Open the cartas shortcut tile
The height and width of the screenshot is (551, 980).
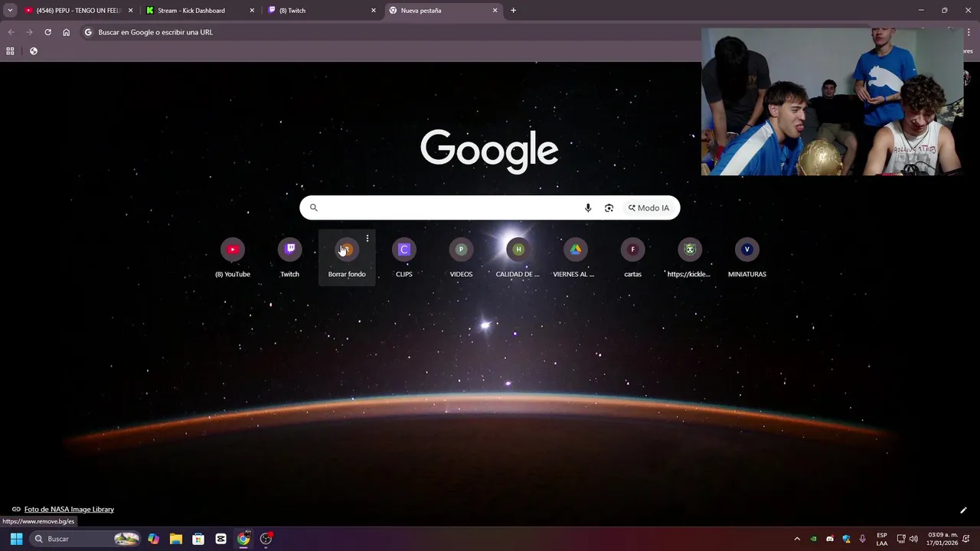[632, 258]
